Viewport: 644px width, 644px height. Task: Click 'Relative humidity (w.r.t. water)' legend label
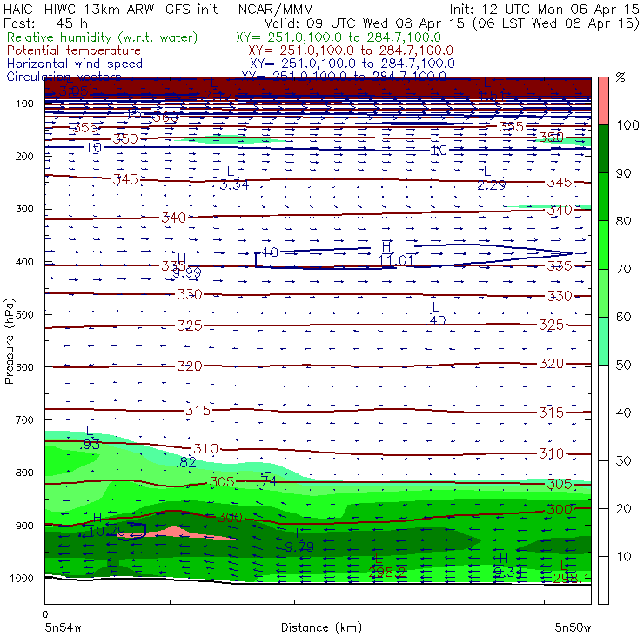click(x=102, y=37)
